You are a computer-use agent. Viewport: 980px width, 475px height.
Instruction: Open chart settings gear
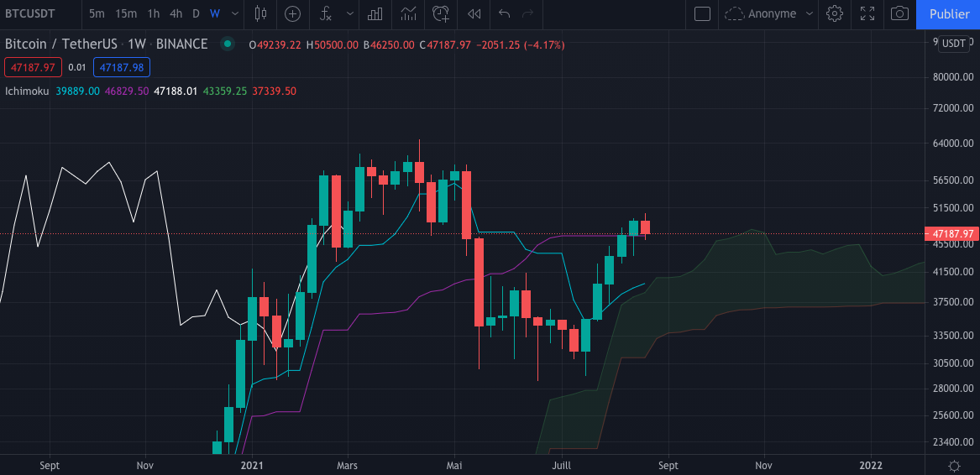coord(834,13)
